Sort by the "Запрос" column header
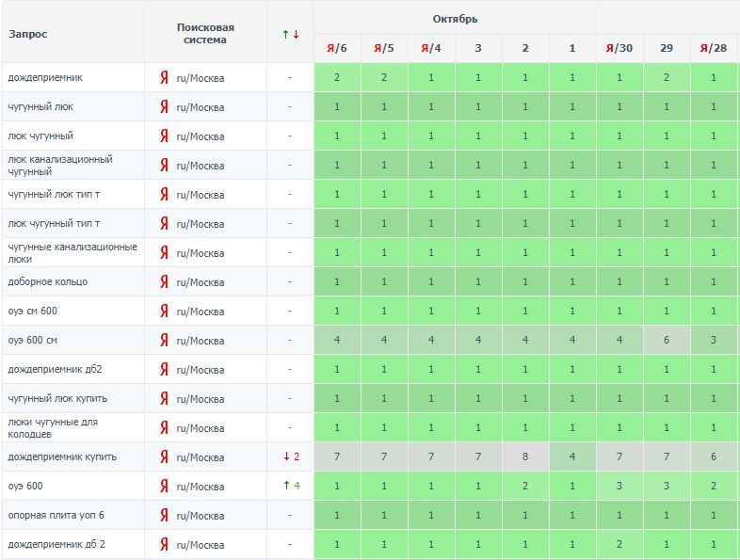This screenshot has height=560, width=740. coord(28,34)
